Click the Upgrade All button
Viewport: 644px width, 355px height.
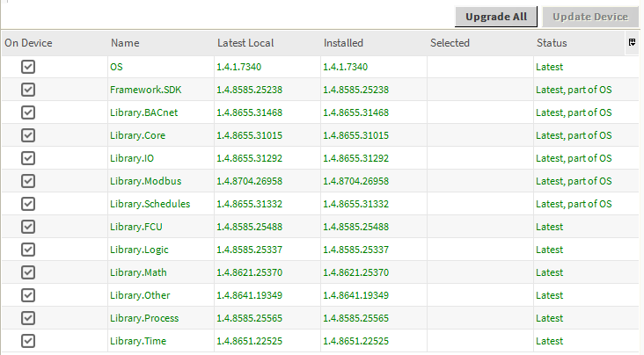tap(496, 17)
